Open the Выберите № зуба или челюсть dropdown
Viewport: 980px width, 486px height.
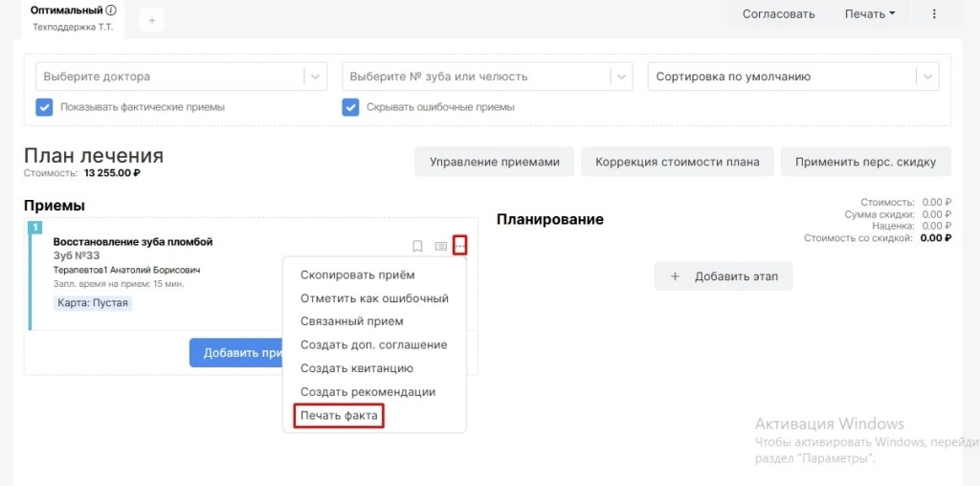tap(622, 77)
